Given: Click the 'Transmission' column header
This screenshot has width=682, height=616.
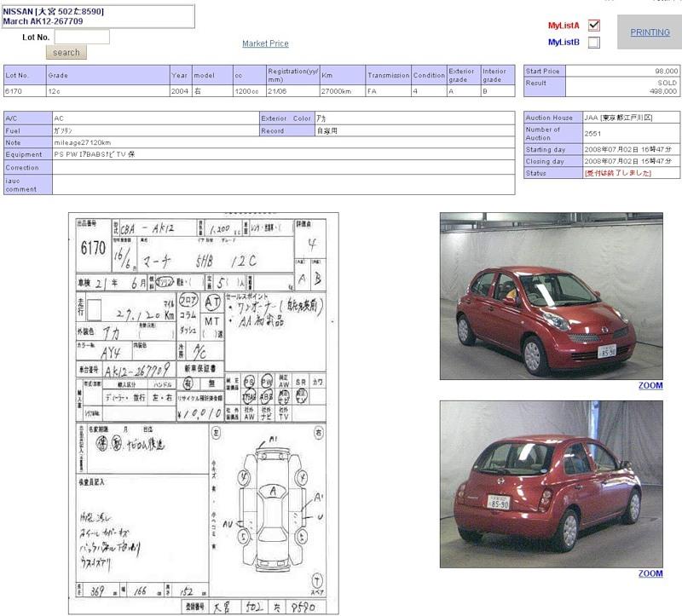Looking at the screenshot, I should coord(388,75).
